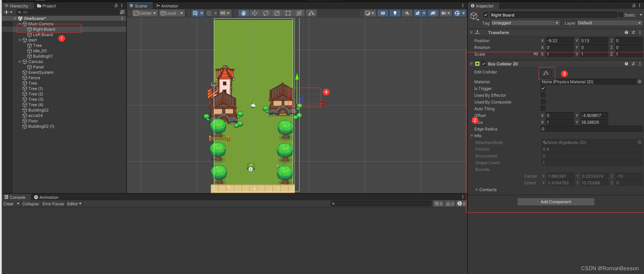Select the Rotate tool
Image resolution: width=644 pixels, height=274 pixels.
tap(266, 13)
